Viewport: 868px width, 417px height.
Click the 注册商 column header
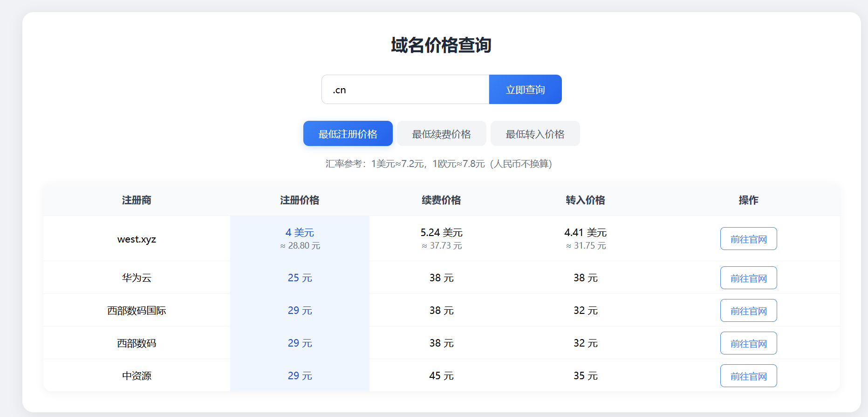(x=137, y=200)
